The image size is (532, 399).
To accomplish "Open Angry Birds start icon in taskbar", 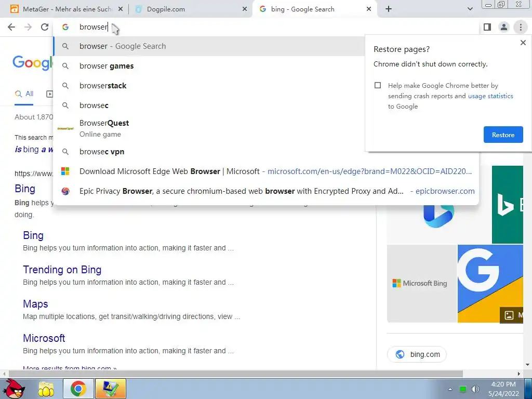I will tap(15, 389).
